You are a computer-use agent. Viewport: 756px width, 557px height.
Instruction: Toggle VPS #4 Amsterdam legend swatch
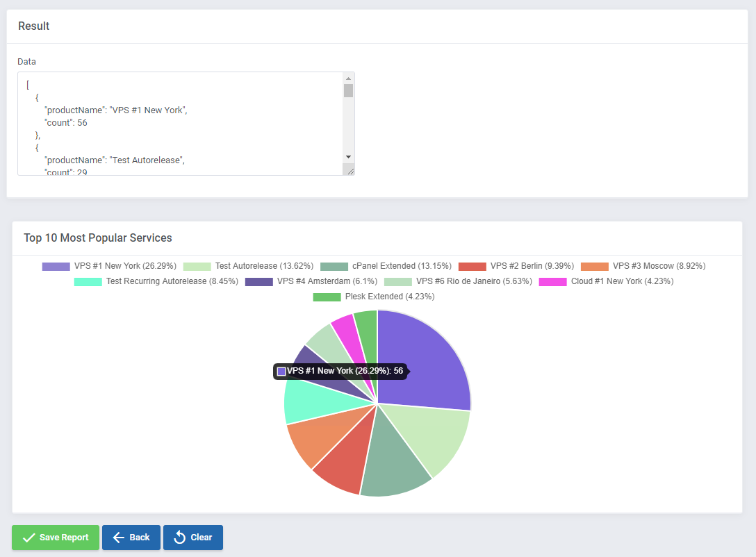(x=259, y=282)
